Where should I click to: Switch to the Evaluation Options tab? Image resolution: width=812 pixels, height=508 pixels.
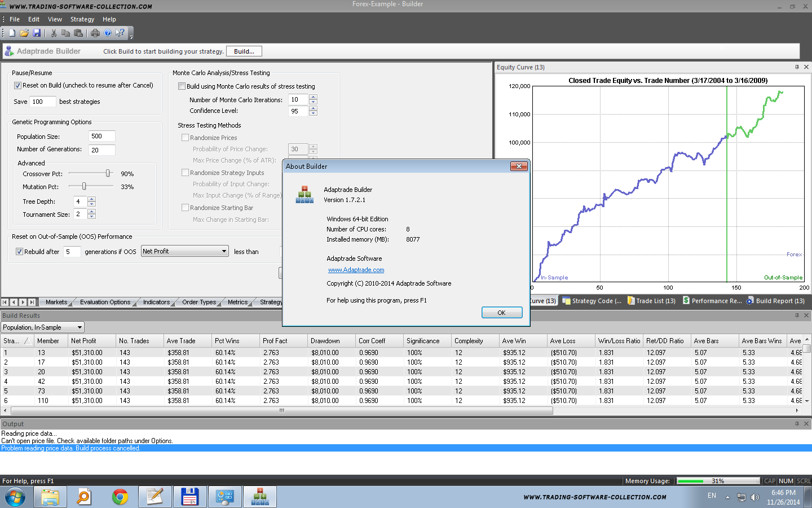(105, 302)
